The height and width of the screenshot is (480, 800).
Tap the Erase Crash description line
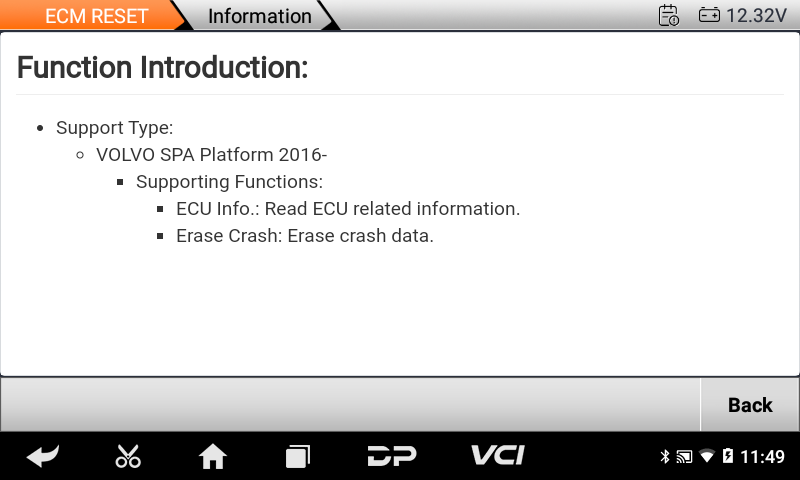(x=305, y=236)
